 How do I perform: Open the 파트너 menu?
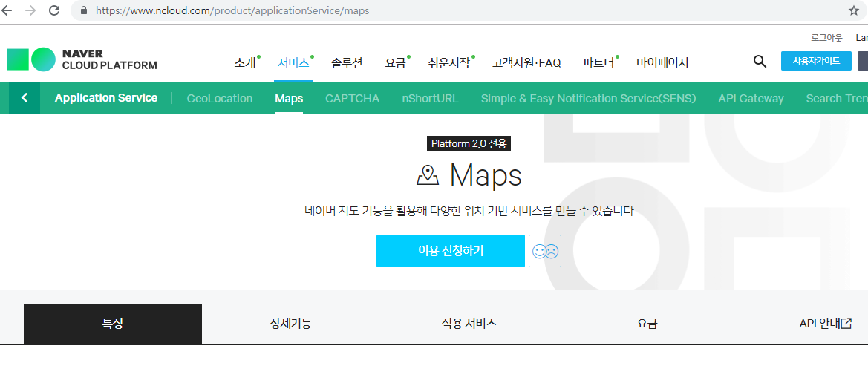pyautogui.click(x=599, y=62)
